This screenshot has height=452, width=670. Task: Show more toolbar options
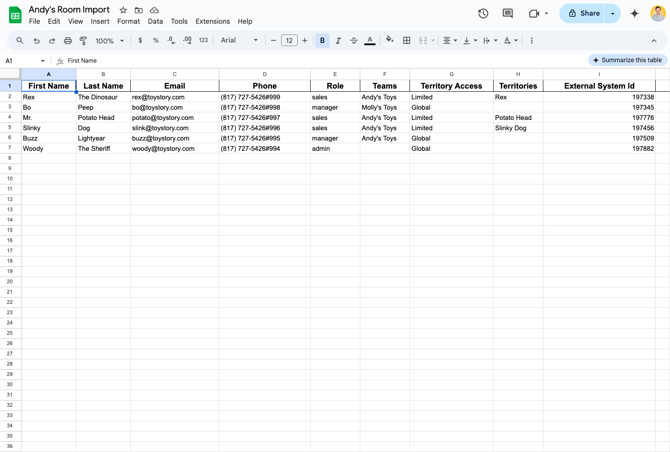pyautogui.click(x=532, y=41)
